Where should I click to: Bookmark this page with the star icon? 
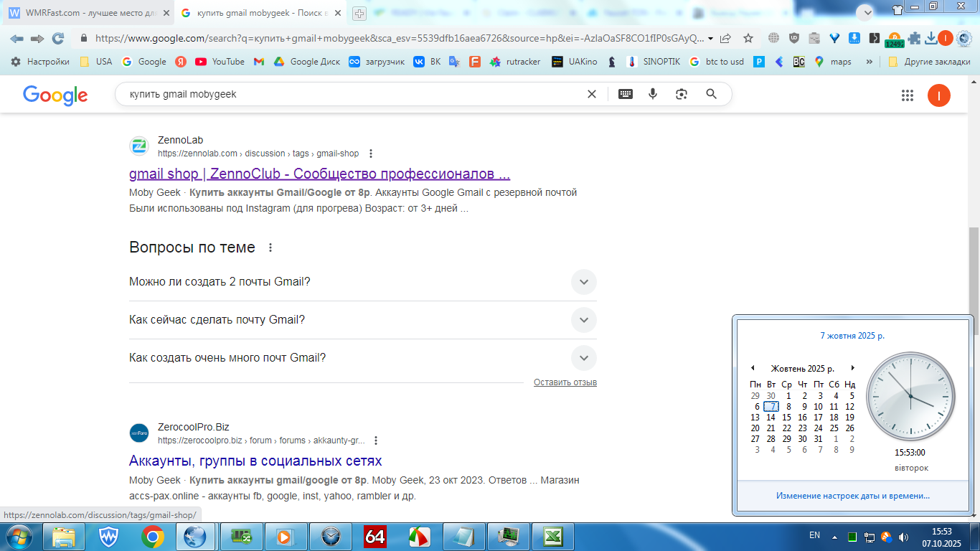[748, 39]
